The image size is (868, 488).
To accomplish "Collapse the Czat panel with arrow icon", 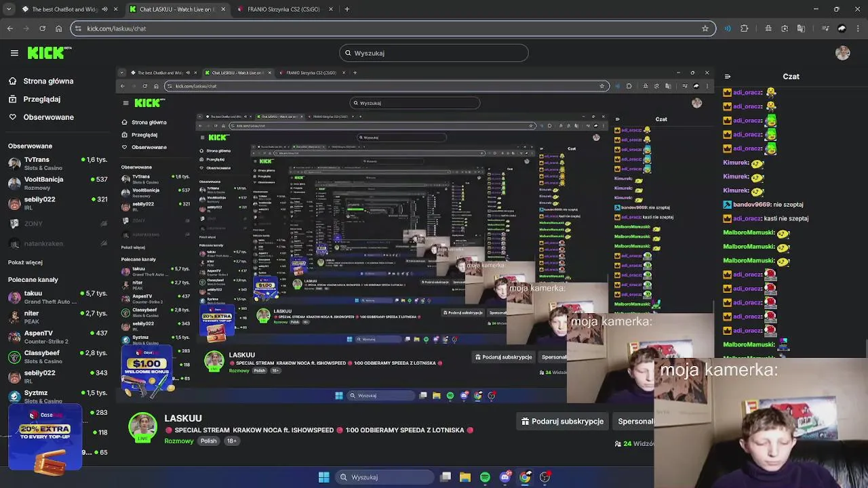I will coord(728,77).
